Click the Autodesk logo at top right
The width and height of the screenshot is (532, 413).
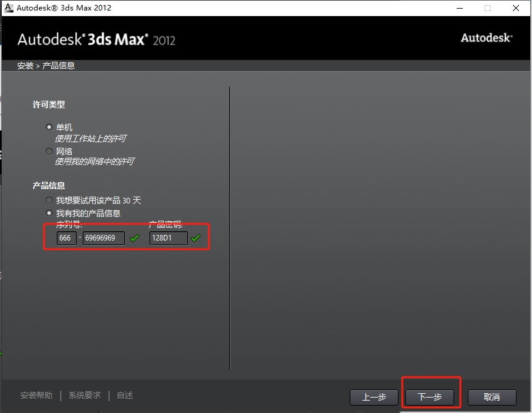[486, 38]
